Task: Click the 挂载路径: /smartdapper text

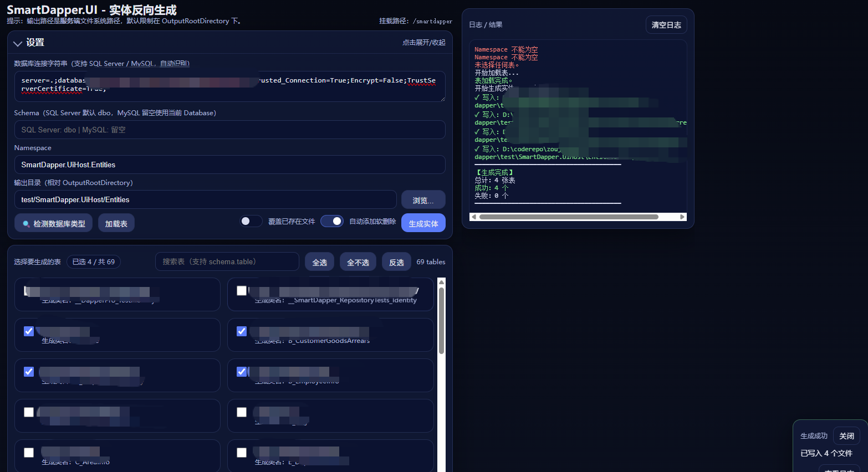Action: tap(416, 21)
